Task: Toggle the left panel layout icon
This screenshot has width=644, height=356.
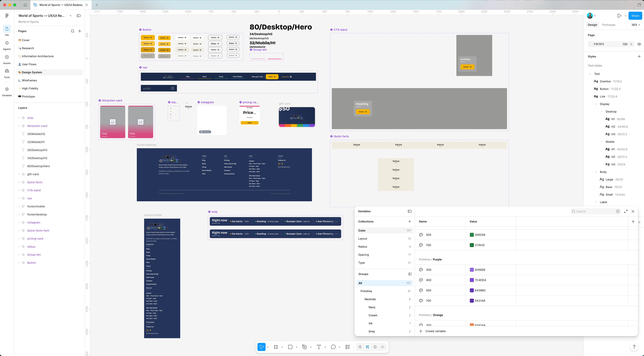Action: click(79, 16)
